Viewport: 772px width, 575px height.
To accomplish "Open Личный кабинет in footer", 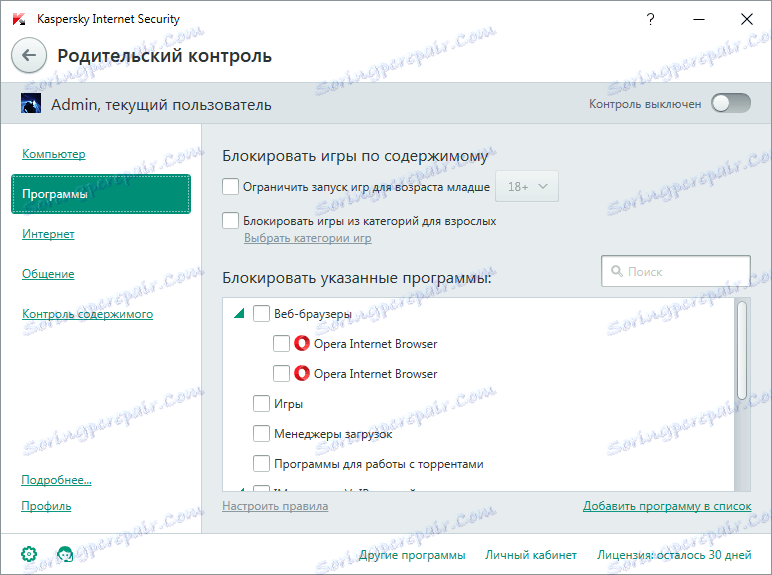I will 531,555.
